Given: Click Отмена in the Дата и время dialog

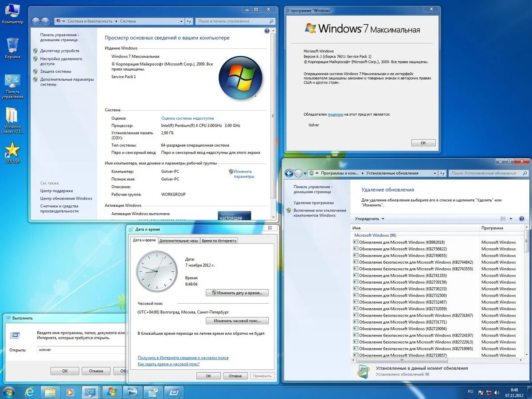Looking at the screenshot, I should coord(235,376).
